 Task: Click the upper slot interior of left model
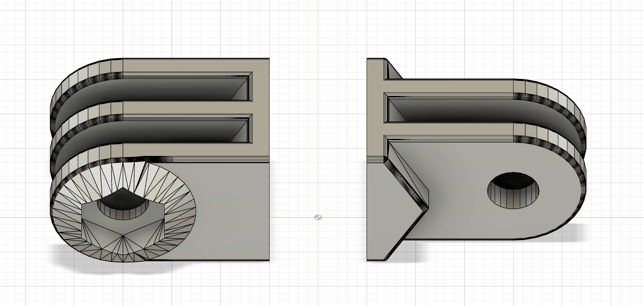177,88
